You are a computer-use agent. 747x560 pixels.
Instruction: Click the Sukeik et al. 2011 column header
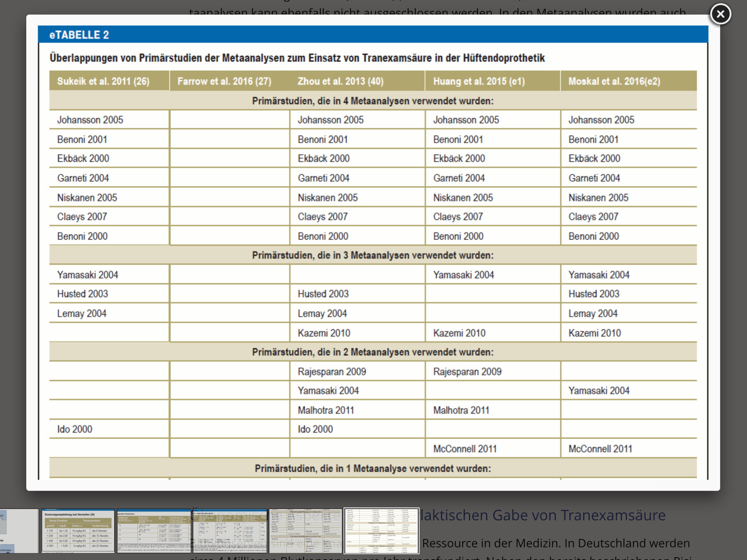(x=103, y=81)
